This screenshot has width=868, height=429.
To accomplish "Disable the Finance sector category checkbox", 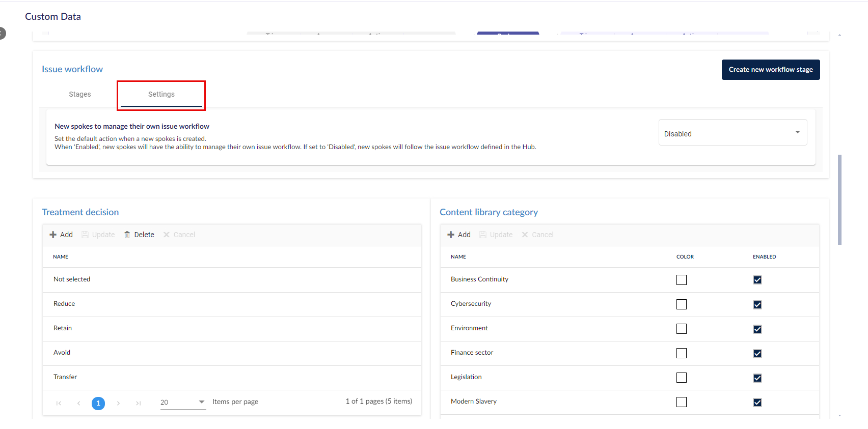I will point(757,353).
